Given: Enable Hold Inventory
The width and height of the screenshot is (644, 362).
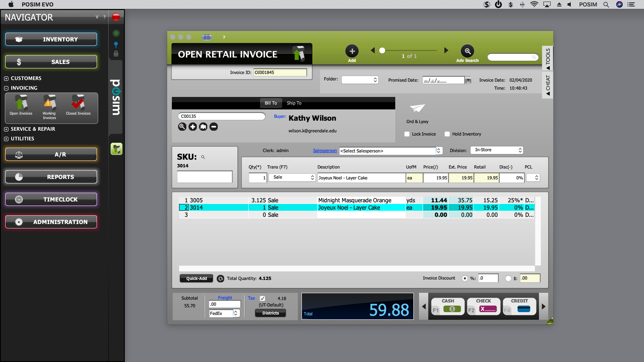Looking at the screenshot, I should pos(447,134).
